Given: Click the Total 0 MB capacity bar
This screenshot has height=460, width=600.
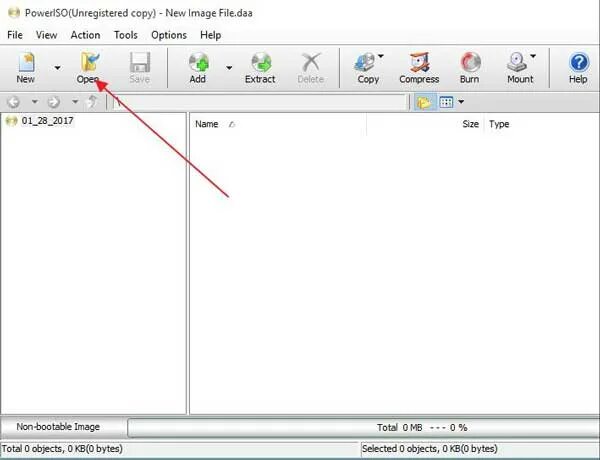Looking at the screenshot, I should point(364,427).
